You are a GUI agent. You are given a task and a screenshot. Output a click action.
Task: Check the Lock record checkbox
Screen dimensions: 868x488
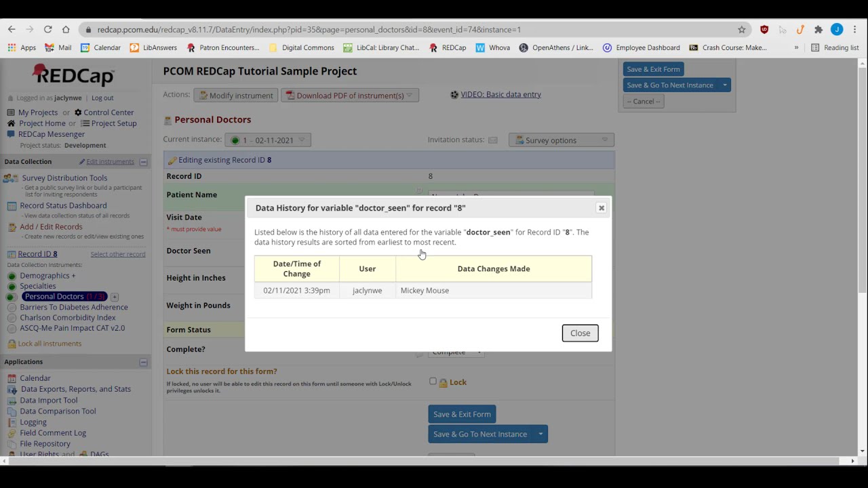pos(433,382)
